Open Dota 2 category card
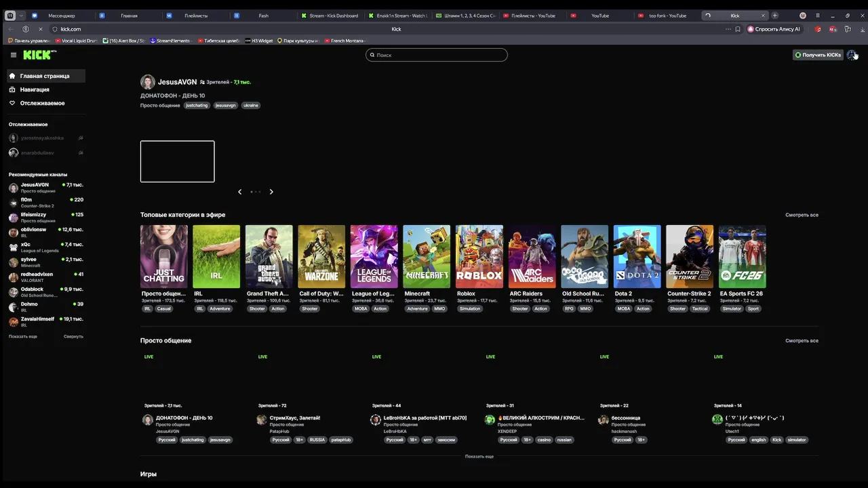This screenshot has height=488, width=868. pyautogui.click(x=637, y=256)
